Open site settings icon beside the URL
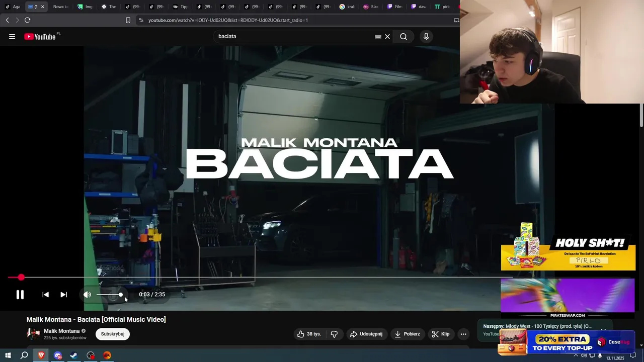Viewport: 644px width, 362px height. coord(141,20)
